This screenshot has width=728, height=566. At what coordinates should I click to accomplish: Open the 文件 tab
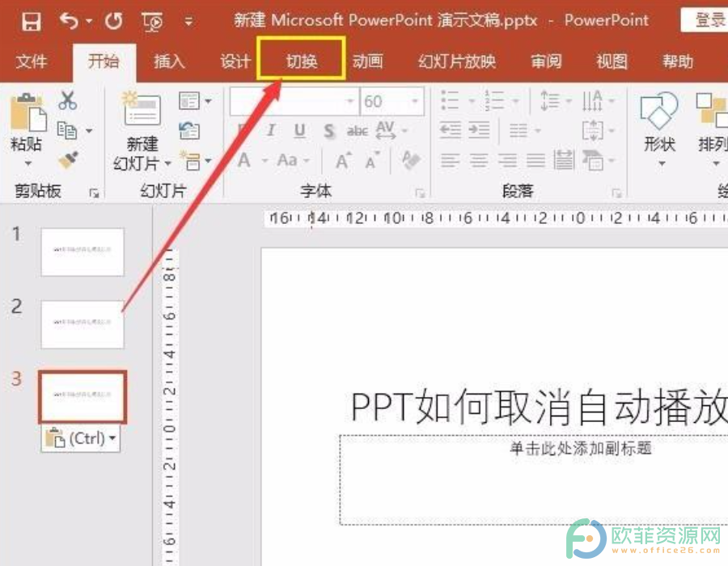[x=32, y=61]
